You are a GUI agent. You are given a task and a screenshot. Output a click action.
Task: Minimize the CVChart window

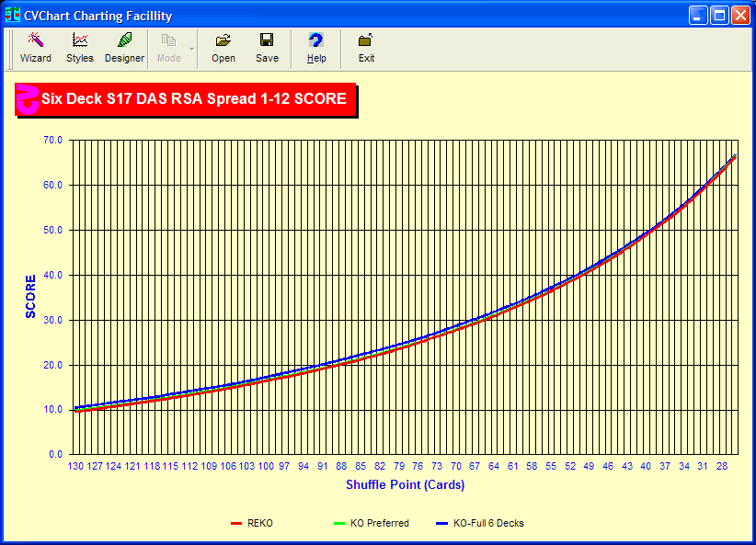pos(698,16)
